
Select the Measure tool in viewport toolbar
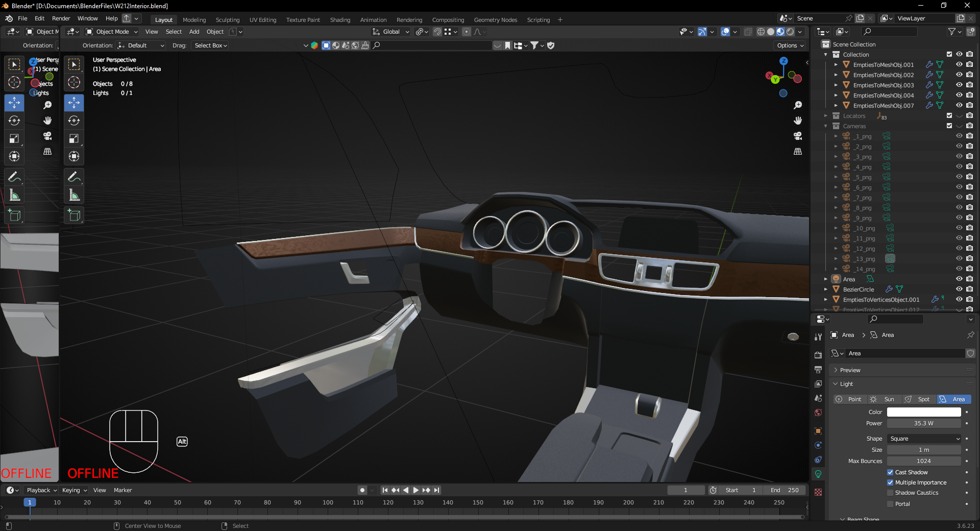[x=74, y=195]
